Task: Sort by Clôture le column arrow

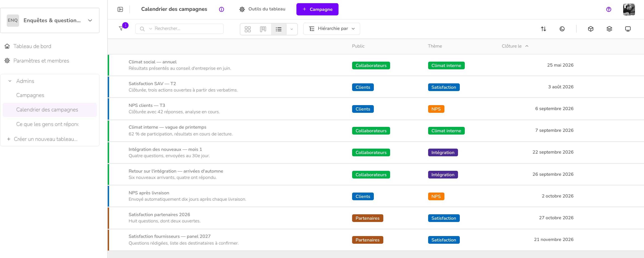Action: (x=527, y=46)
